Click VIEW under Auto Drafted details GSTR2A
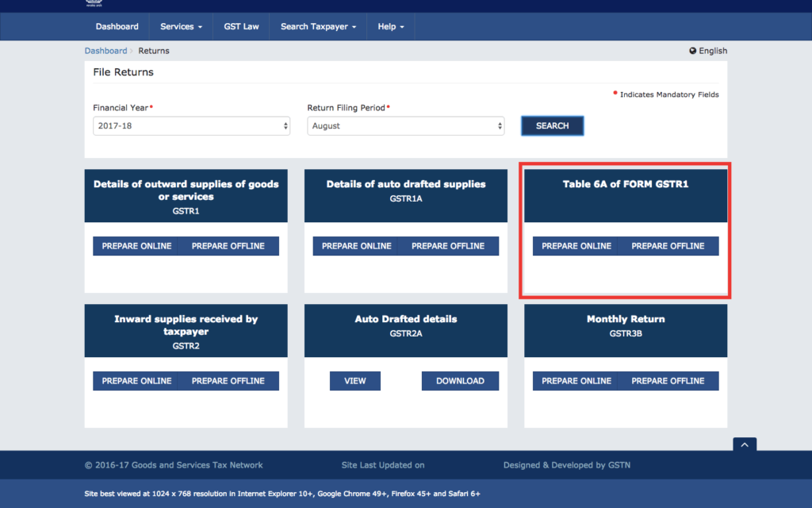The image size is (812, 508). [x=354, y=381]
